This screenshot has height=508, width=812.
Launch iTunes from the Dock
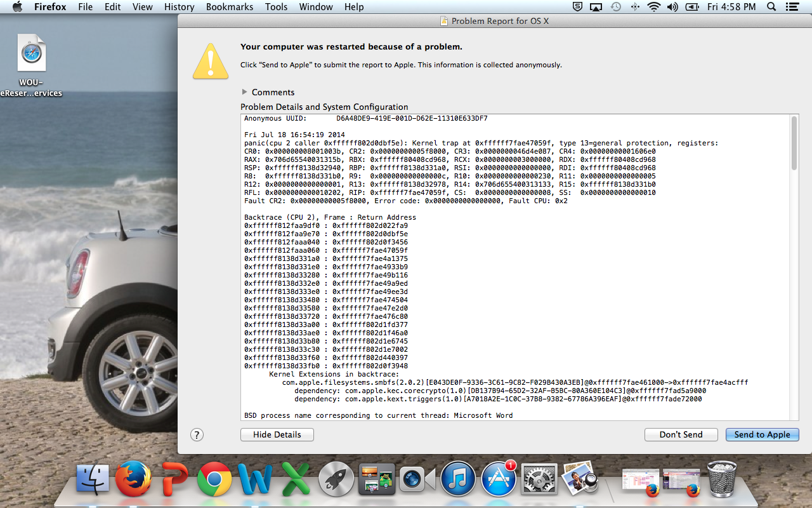458,479
